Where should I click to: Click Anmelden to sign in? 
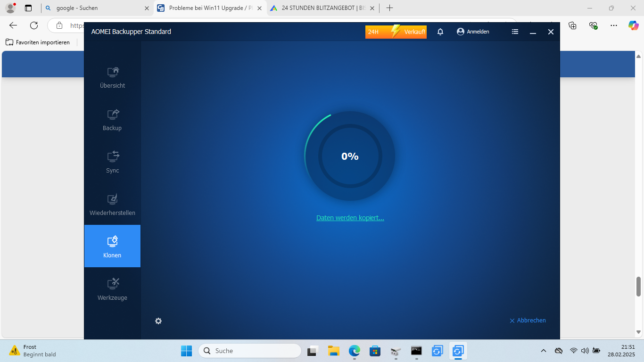[473, 32]
